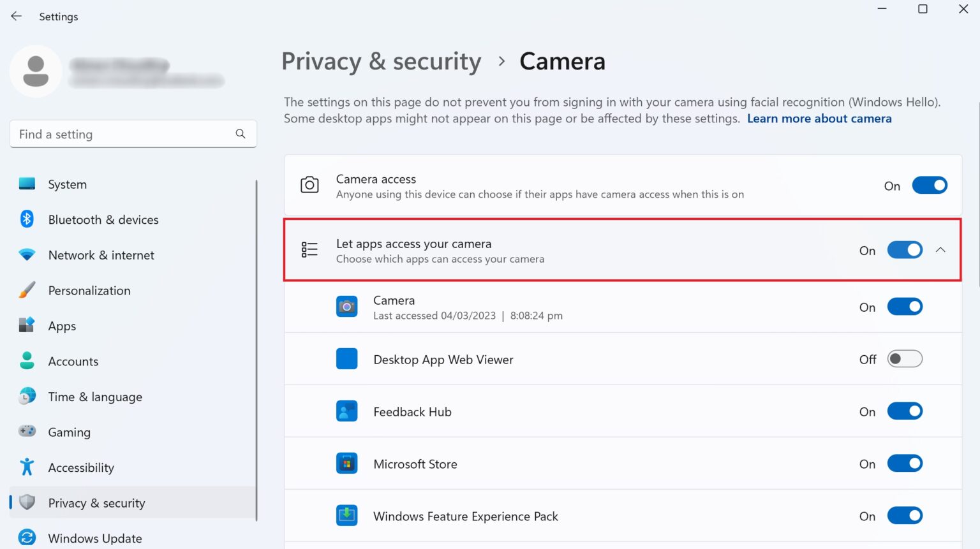This screenshot has height=549, width=980.
Task: Select the System icon in the sidebar
Action: coord(27,184)
